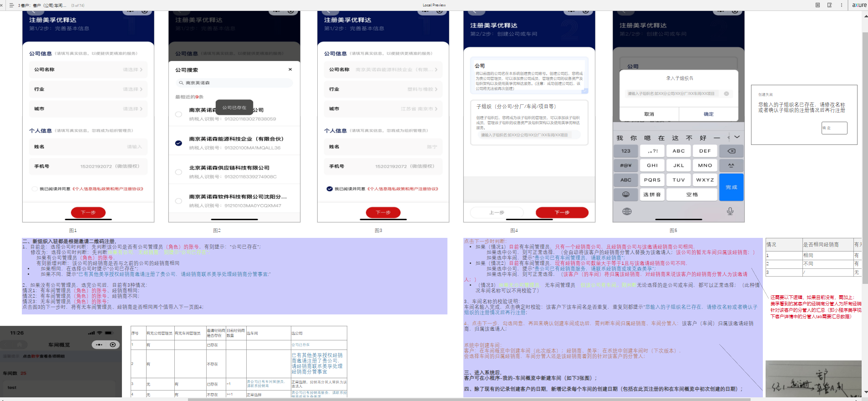Tap the blue 完成 keyboard key
Image resolution: width=868 pixels, height=401 pixels.
pos(731,187)
